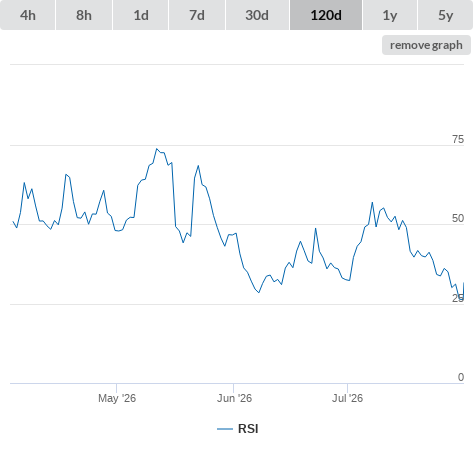
Task: Show the 7d time range
Action: click(197, 15)
